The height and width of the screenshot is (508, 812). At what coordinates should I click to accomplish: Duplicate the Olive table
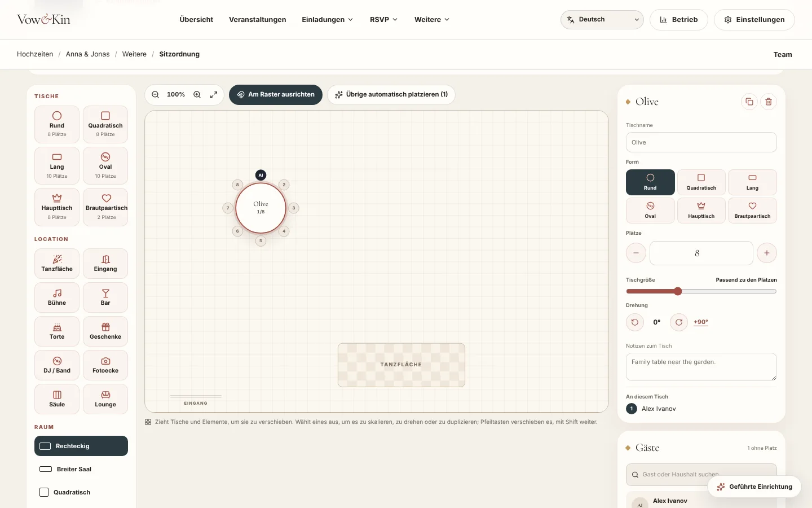click(x=749, y=102)
